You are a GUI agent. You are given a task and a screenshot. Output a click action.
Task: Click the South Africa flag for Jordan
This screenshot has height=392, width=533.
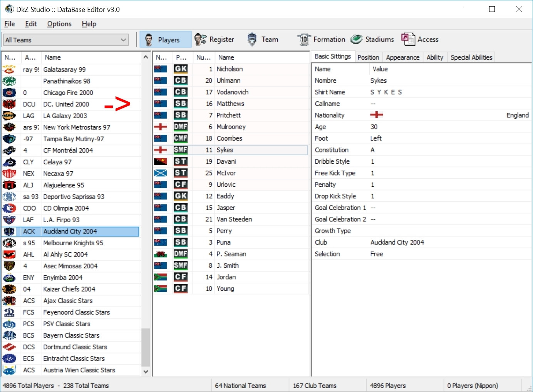pyautogui.click(x=161, y=277)
